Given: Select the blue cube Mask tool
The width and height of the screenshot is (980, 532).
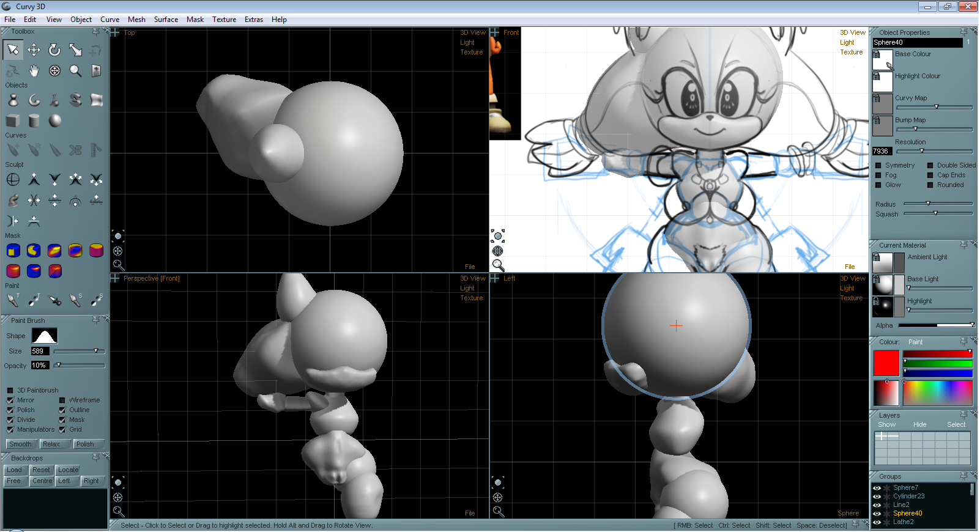Looking at the screenshot, I should pos(13,250).
